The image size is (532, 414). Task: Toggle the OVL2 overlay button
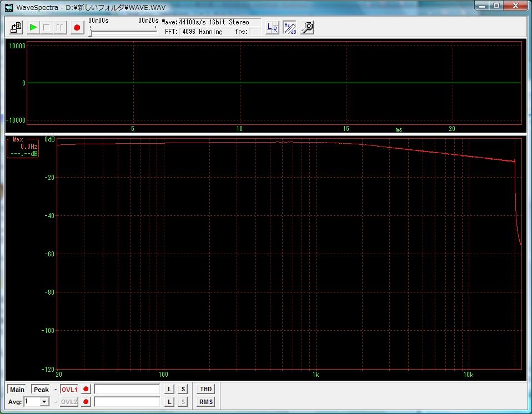pos(69,402)
